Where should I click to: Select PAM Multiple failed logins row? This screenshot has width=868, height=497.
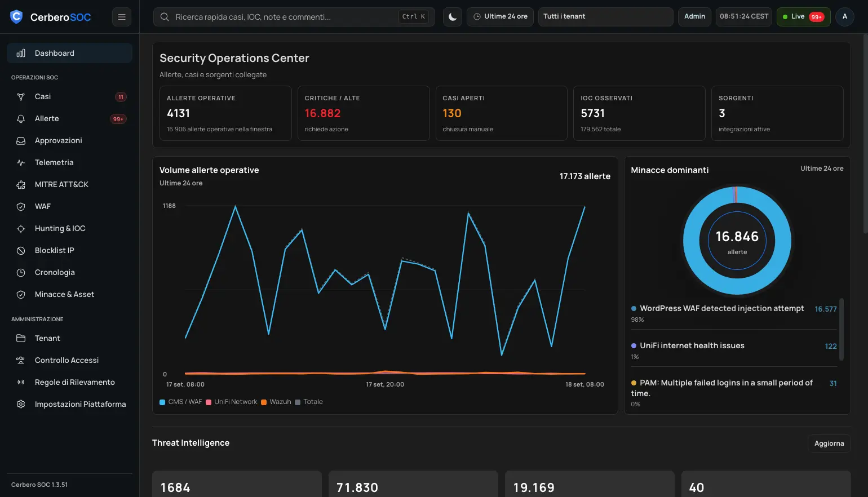click(734, 393)
